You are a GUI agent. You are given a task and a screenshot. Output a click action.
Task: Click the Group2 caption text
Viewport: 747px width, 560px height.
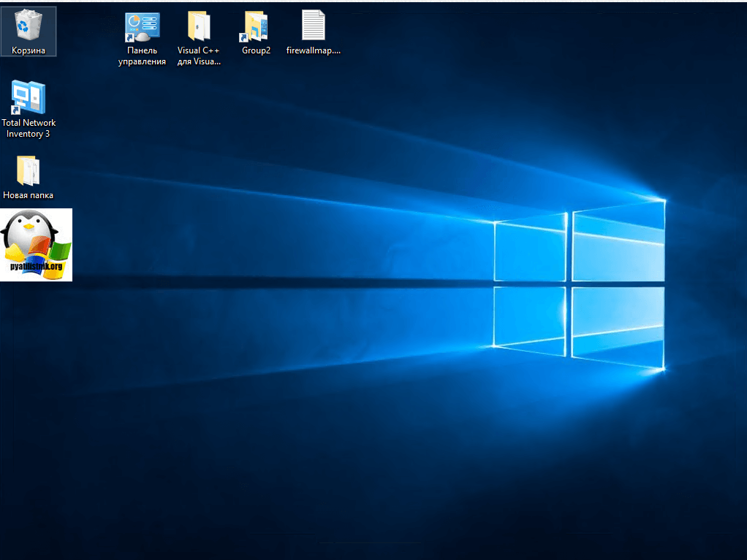[x=256, y=50]
